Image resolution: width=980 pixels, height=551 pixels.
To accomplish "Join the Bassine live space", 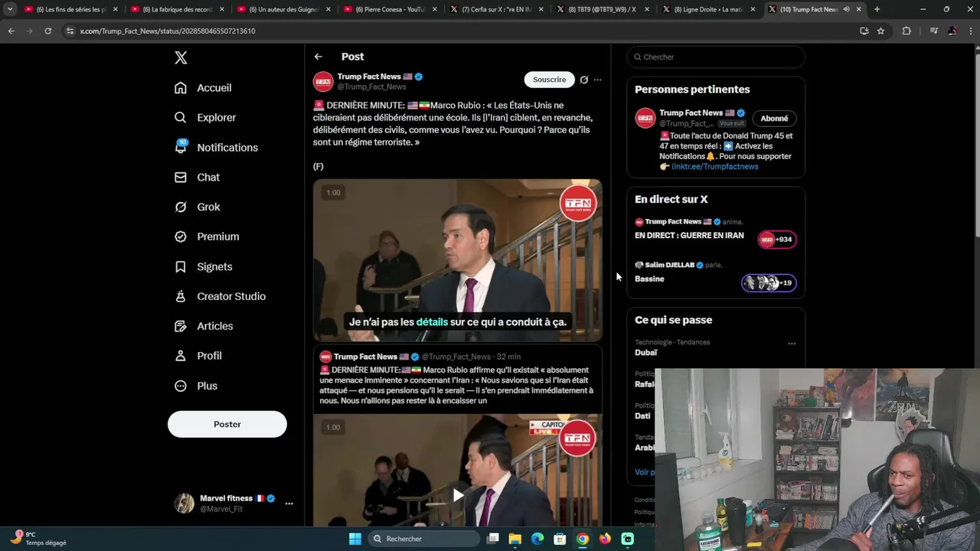I will pos(769,283).
